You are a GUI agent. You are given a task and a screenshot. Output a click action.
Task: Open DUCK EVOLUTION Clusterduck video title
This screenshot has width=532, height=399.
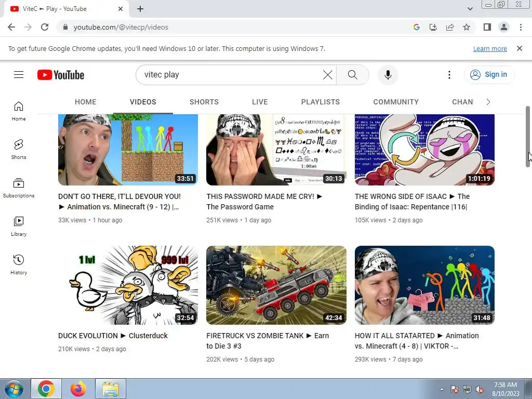tap(113, 336)
